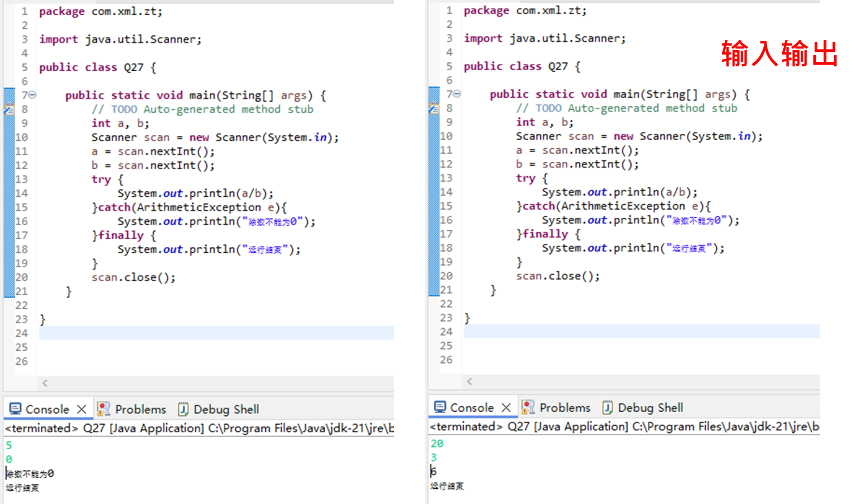Click 'b = scan.nextInt();' line in right editor
Screen dimensions: 858x504
578,164
